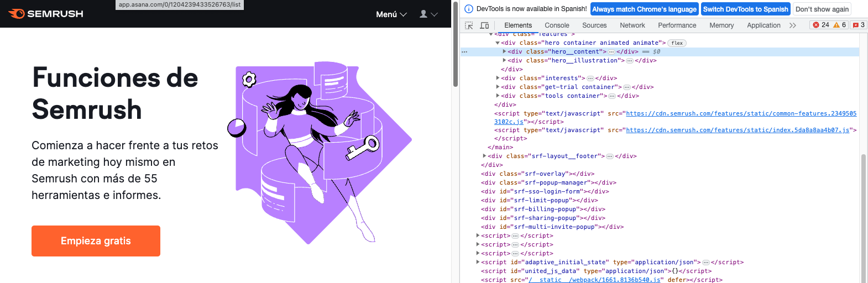This screenshot has width=868, height=283.
Task: Click ellipsis badge in adaptive_initial_state script
Action: tap(706, 262)
